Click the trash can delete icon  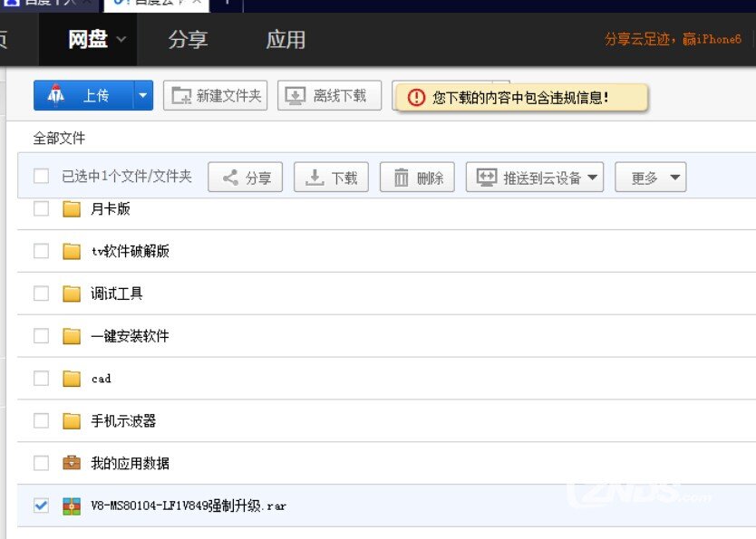401,178
